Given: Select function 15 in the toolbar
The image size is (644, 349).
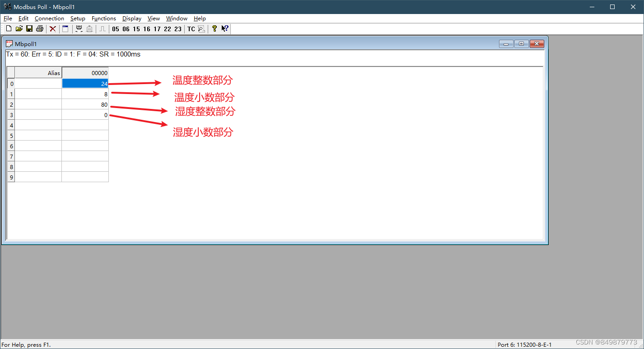Looking at the screenshot, I should [136, 29].
